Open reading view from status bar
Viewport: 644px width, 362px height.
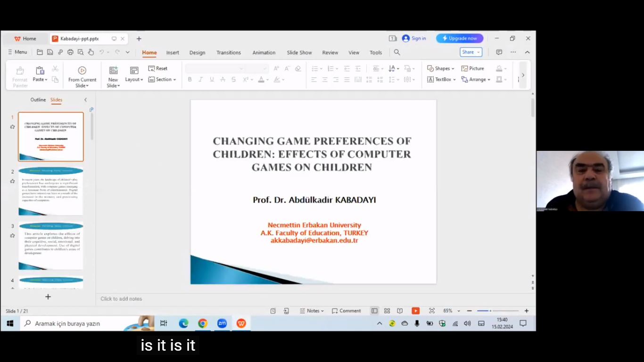tap(400, 311)
